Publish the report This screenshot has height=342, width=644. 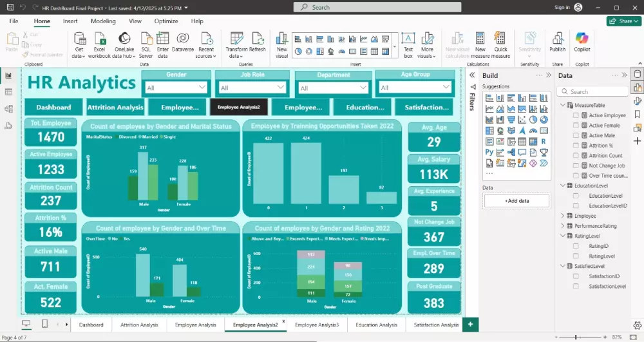[557, 43]
